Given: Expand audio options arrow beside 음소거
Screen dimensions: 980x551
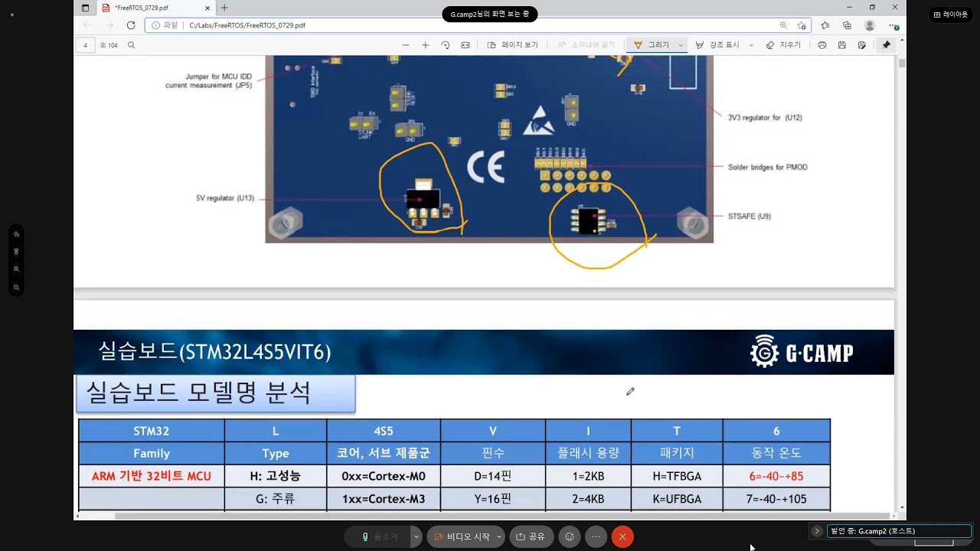Looking at the screenshot, I should 416,537.
